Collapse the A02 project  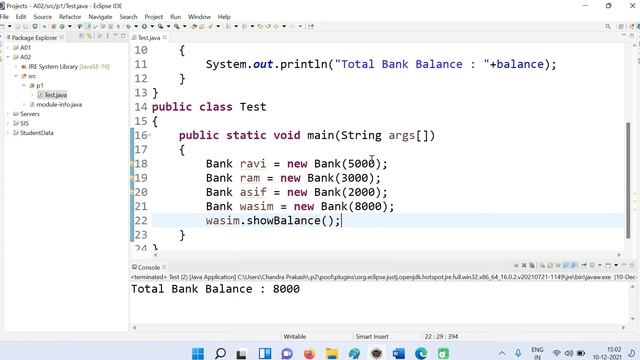click(x=8, y=57)
